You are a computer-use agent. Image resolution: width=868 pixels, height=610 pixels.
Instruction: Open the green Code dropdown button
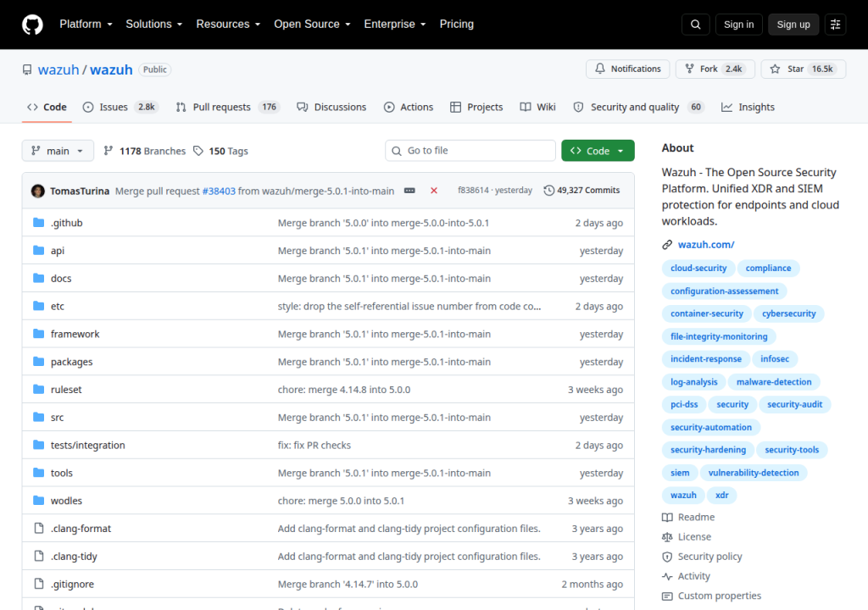[598, 151]
